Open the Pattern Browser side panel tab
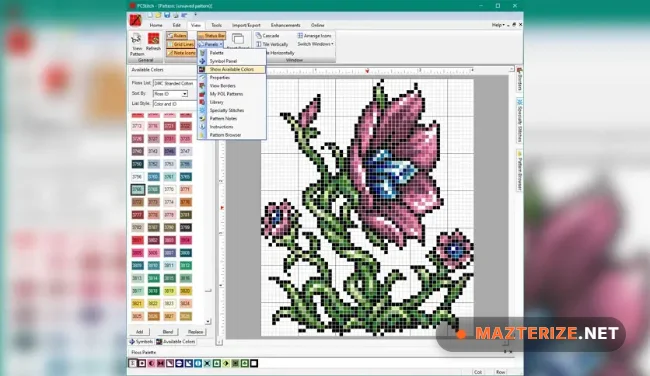Screen dimensions: 650x376 (519, 170)
